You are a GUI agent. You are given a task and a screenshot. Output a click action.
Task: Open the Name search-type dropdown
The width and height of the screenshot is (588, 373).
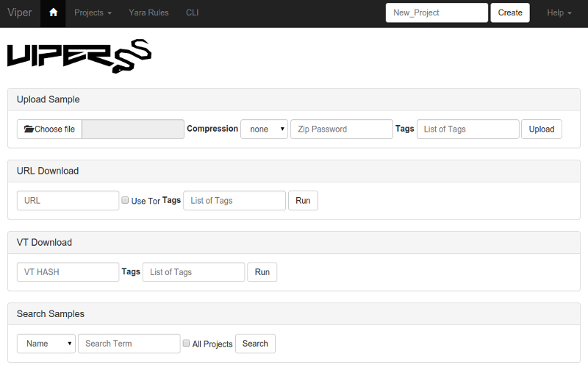coord(46,344)
